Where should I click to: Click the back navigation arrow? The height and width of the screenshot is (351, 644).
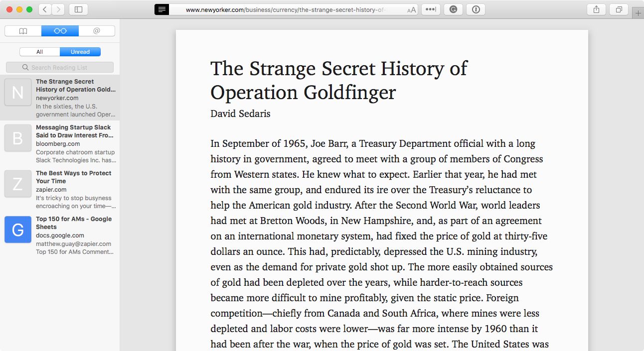(45, 9)
